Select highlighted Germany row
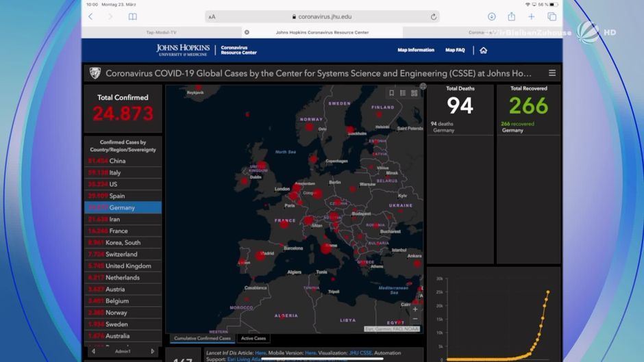Image resolution: width=644 pixels, height=362 pixels. click(x=123, y=207)
